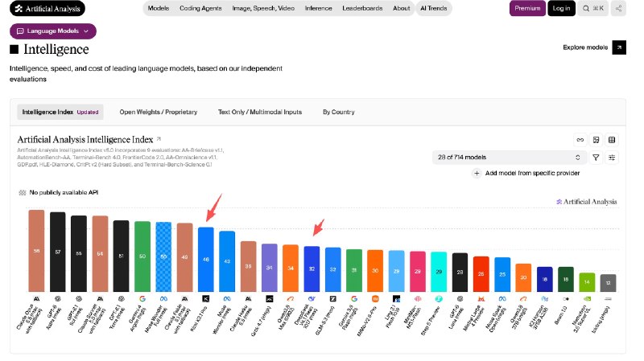Select the Intelligence Index tab

[60, 112]
